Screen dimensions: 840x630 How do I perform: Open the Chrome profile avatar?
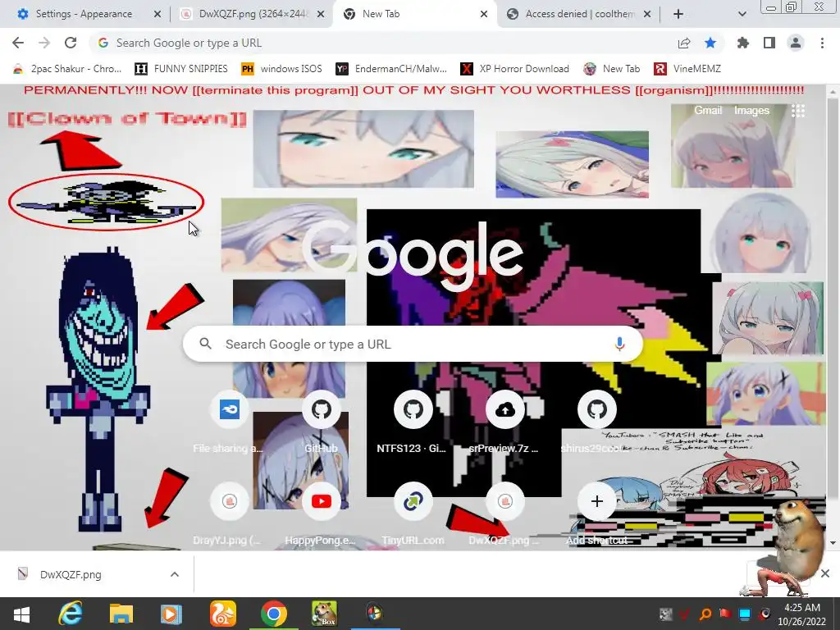pyautogui.click(x=796, y=43)
